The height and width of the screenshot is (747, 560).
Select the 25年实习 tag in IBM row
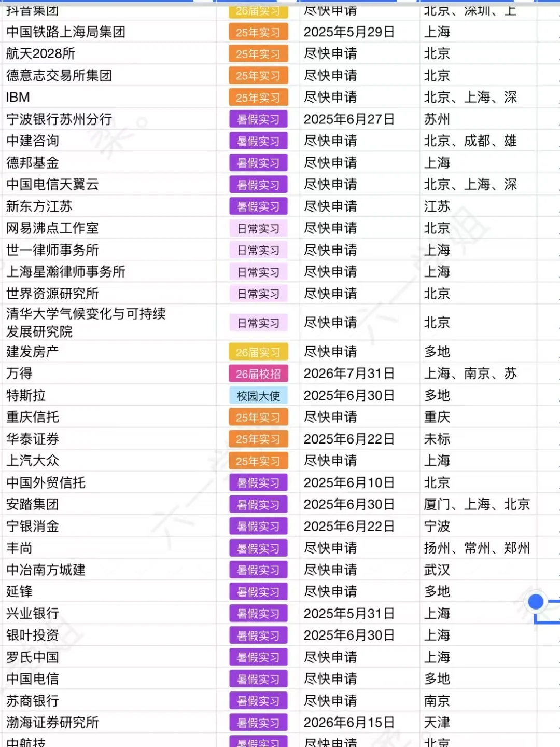(258, 98)
